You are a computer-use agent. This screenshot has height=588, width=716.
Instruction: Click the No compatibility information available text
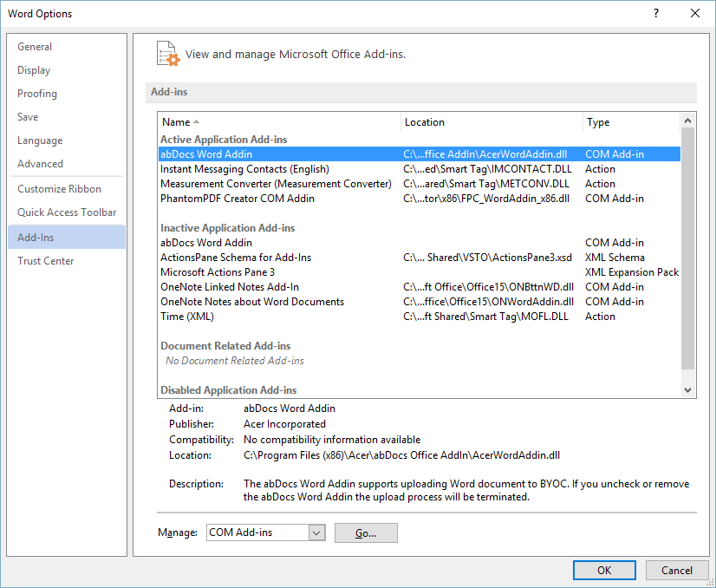click(x=332, y=440)
